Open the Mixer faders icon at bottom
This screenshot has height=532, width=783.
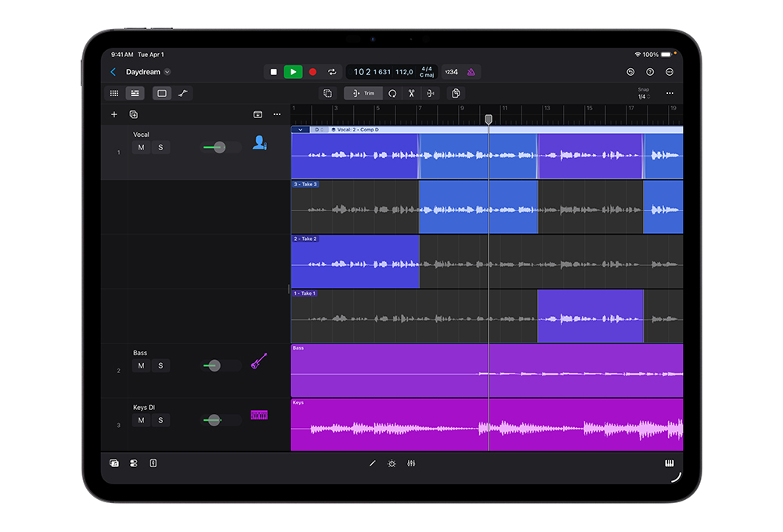410,463
